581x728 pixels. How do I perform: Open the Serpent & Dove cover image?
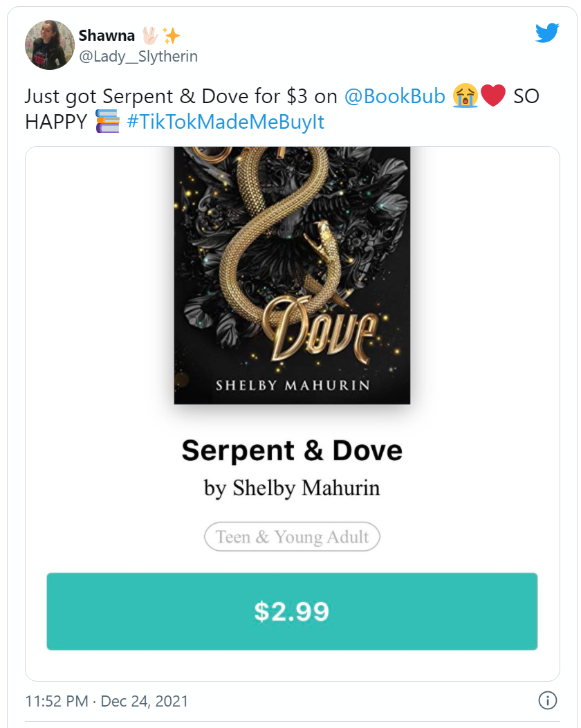292,275
